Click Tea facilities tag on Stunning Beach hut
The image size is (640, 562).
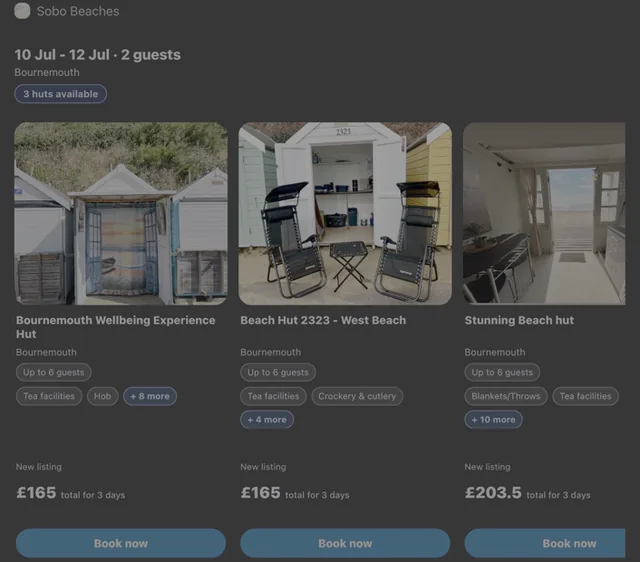click(x=585, y=396)
